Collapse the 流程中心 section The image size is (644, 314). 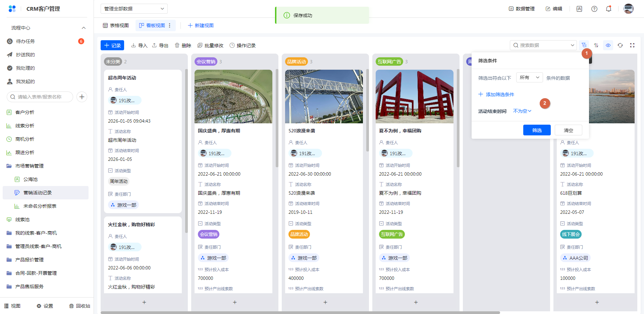pyautogui.click(x=84, y=28)
